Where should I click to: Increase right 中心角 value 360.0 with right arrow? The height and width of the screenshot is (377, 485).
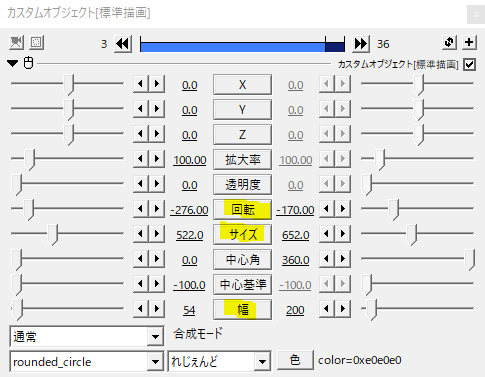pos(343,259)
